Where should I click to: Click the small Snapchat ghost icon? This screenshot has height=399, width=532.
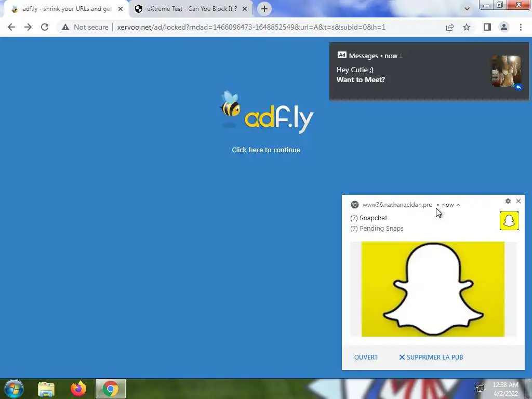509,221
